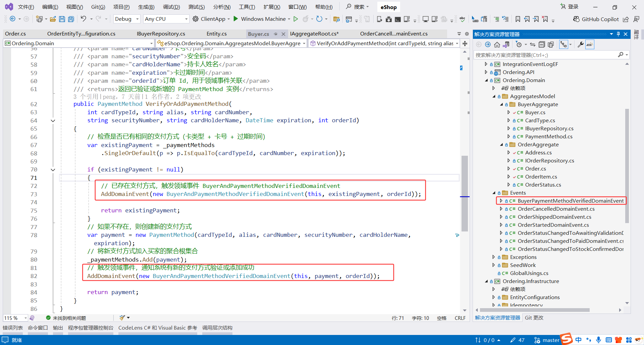Start Windows Machine debugging with green play
This screenshot has height=345, width=644.
[x=236, y=19]
